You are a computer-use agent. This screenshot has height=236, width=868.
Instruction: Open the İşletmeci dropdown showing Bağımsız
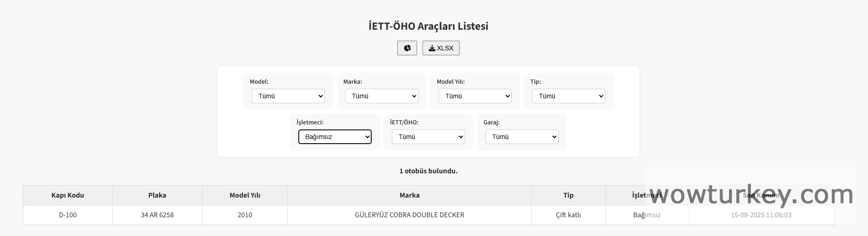pyautogui.click(x=335, y=137)
